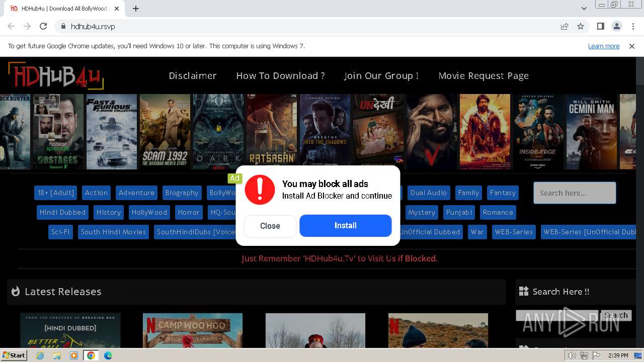The height and width of the screenshot is (362, 644).
Task: Open the Gemini Man poster
Action: [x=592, y=131]
